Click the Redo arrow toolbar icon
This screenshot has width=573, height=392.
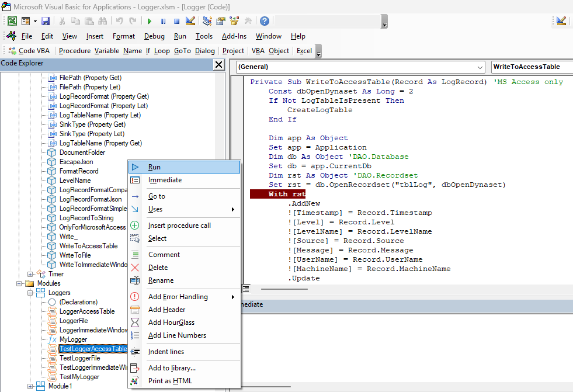(x=133, y=21)
